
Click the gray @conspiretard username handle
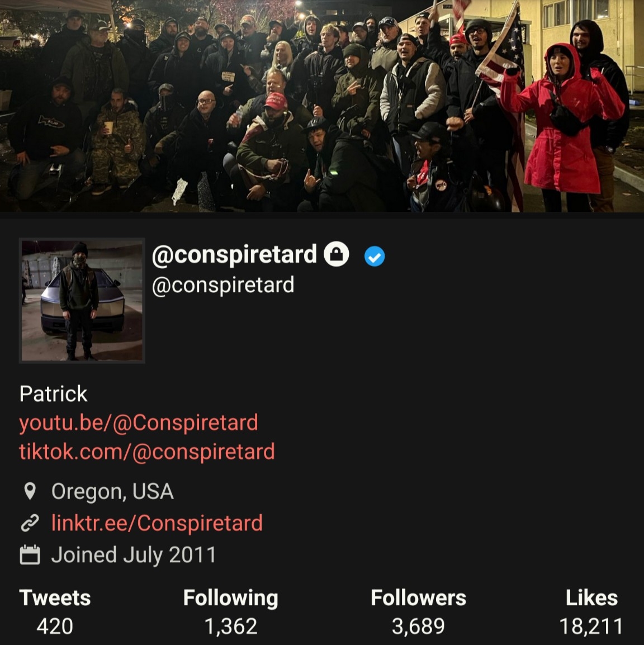pyautogui.click(x=223, y=285)
